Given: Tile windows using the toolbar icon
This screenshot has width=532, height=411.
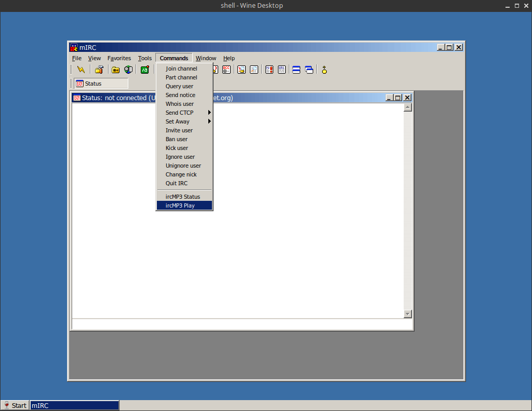Looking at the screenshot, I should (x=296, y=70).
